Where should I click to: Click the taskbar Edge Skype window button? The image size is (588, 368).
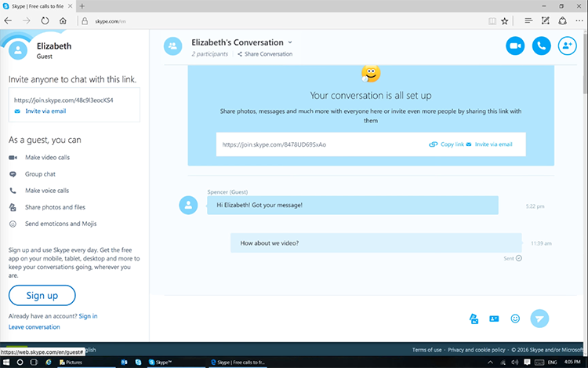pos(238,363)
